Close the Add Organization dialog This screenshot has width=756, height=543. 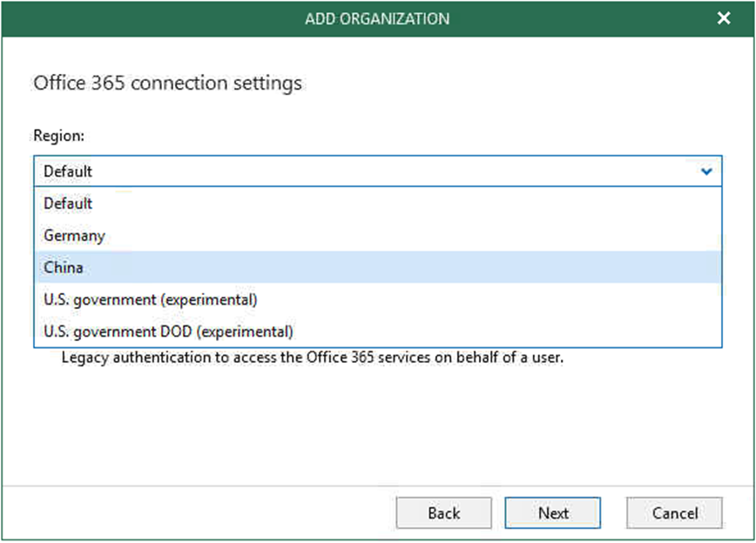click(723, 18)
